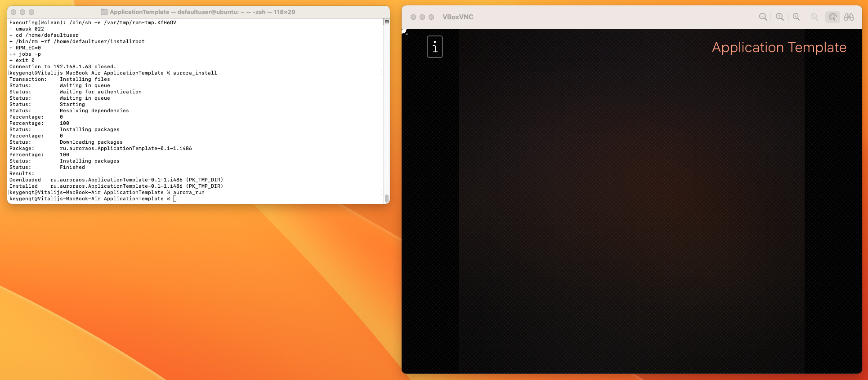The width and height of the screenshot is (868, 380).
Task: Click '/bin/rm -rf /home/defaultuser/installroot' line
Action: click(x=77, y=41)
